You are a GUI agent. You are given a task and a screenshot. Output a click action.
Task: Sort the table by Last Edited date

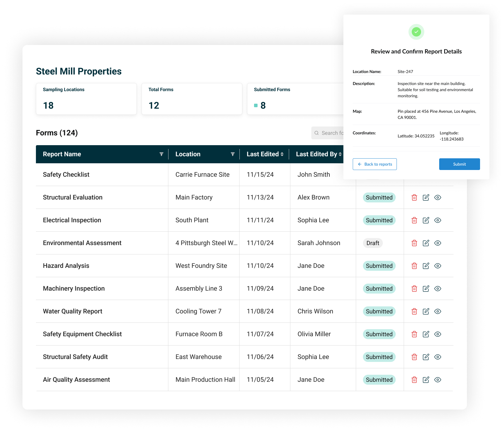282,154
